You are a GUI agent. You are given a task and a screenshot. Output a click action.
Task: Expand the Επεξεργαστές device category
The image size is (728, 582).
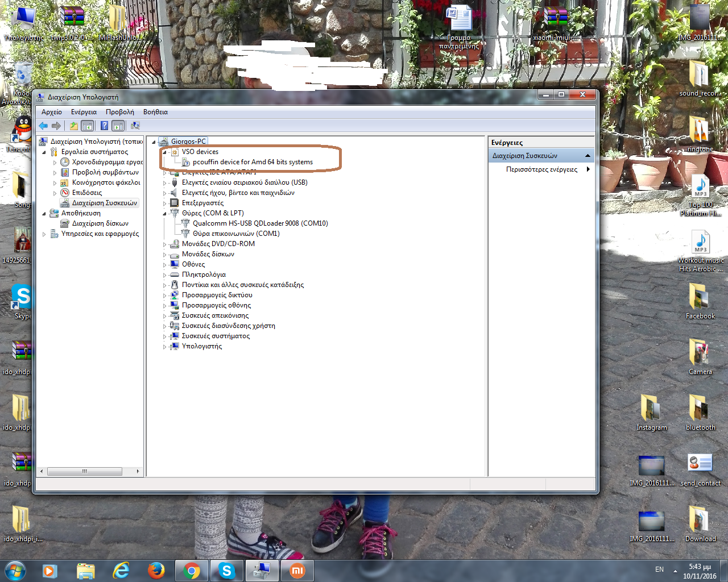[x=165, y=203]
